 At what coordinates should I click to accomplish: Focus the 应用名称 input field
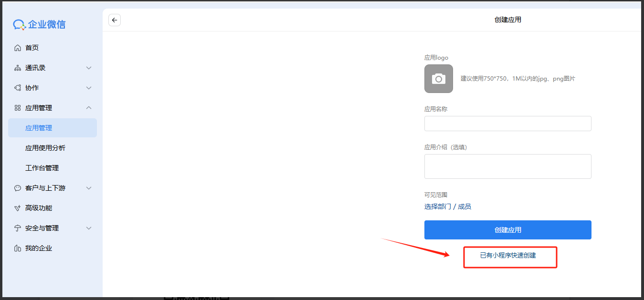[507, 124]
